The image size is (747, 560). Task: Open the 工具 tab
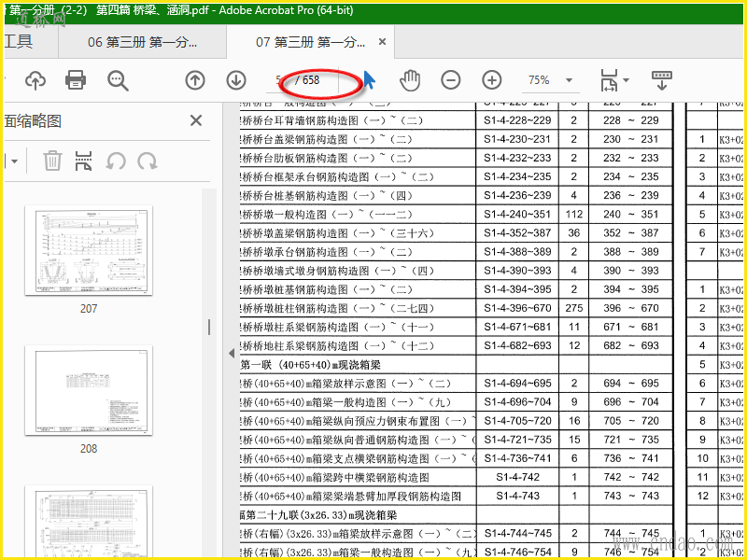pos(18,41)
